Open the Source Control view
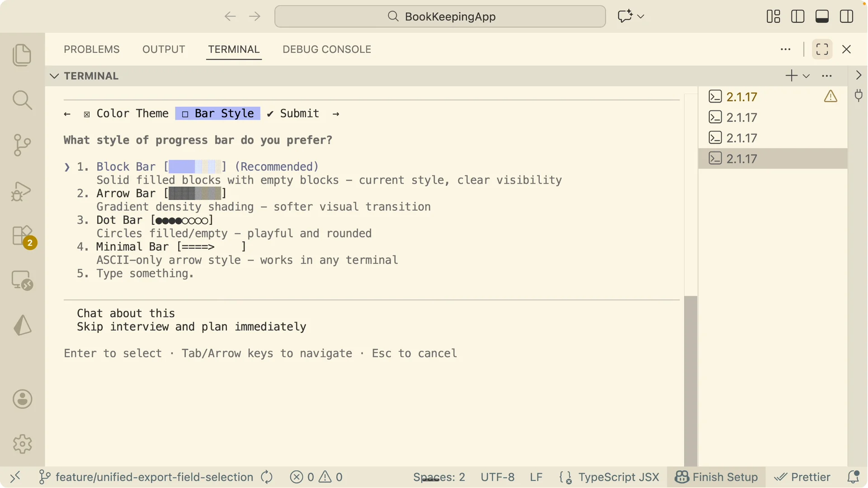This screenshot has width=868, height=488. tap(22, 145)
